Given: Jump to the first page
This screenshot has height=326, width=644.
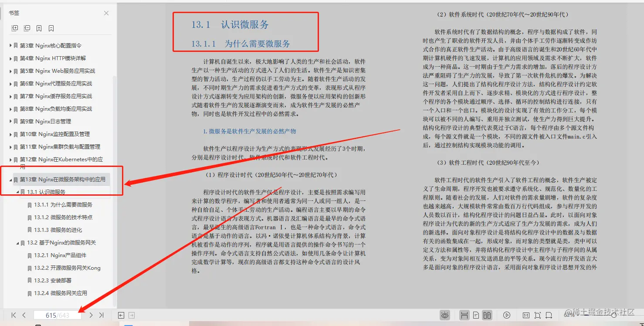Looking at the screenshot, I should point(14,315).
